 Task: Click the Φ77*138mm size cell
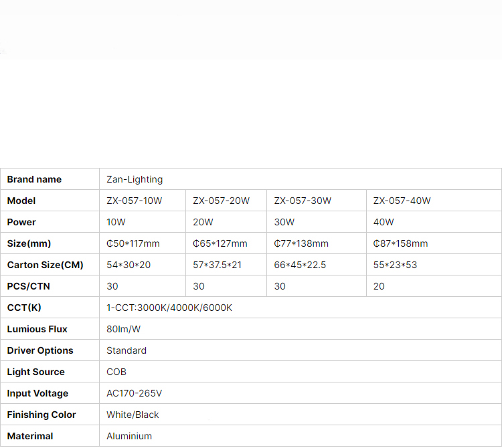pos(317,243)
